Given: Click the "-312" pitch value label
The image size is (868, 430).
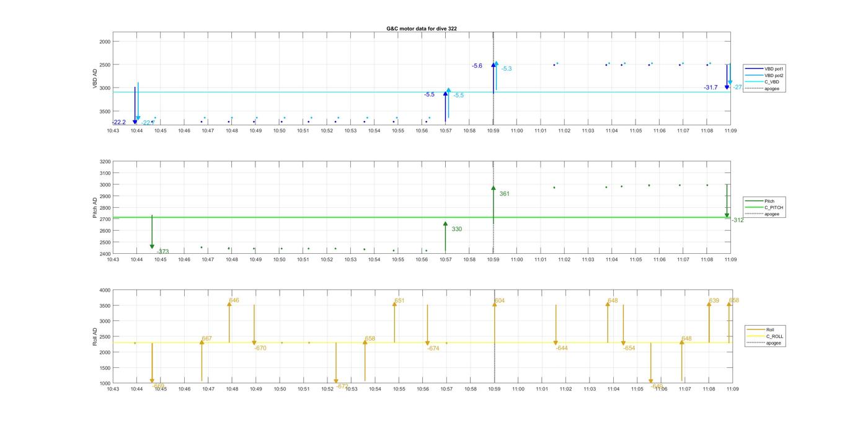Looking at the screenshot, I should tap(737, 220).
